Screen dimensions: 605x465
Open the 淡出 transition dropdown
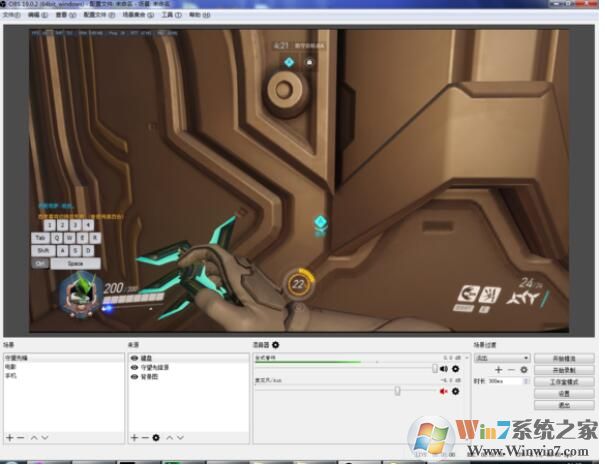502,358
